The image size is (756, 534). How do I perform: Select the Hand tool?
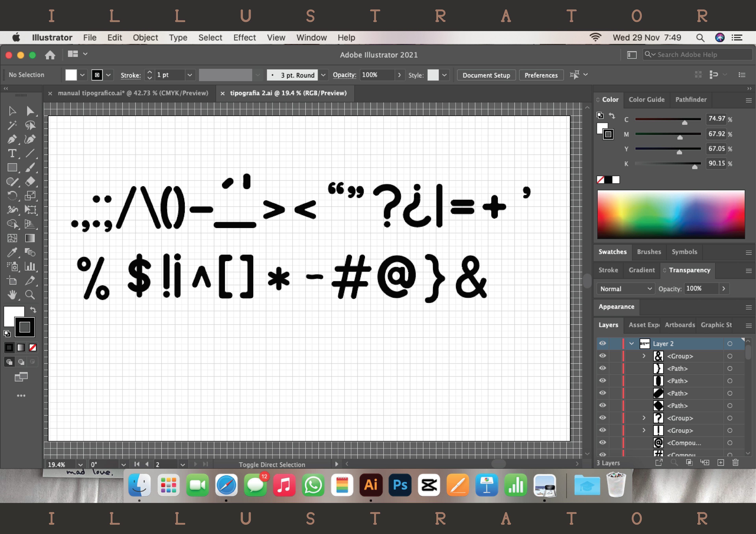click(x=12, y=295)
